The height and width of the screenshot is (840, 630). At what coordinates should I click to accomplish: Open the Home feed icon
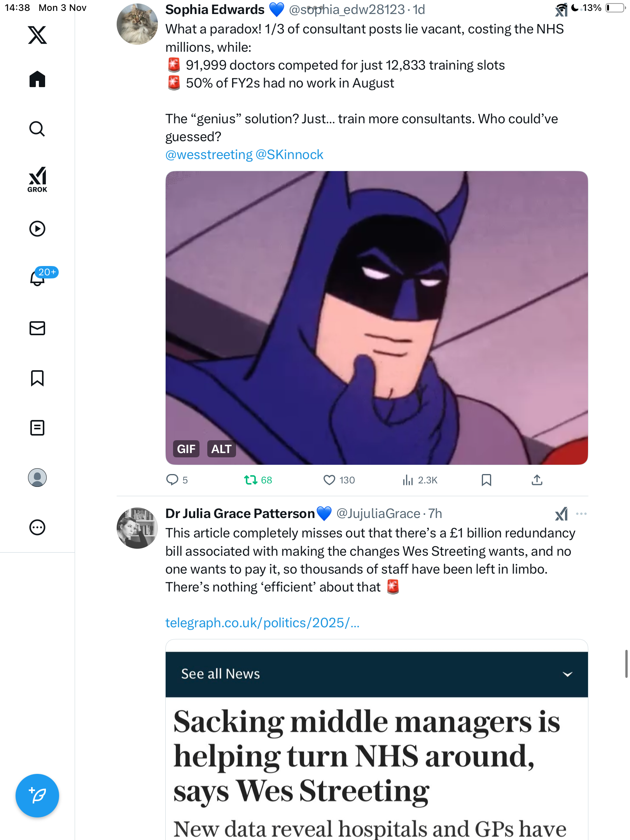37,79
